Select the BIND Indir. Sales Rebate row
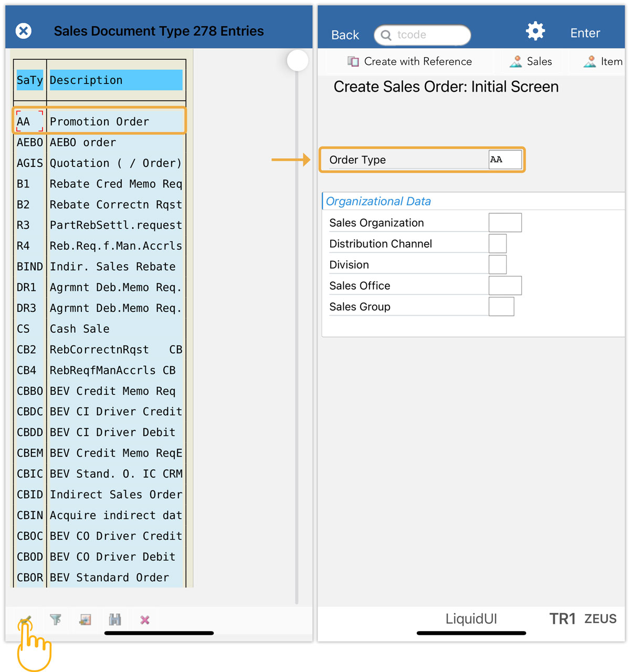 click(x=100, y=267)
